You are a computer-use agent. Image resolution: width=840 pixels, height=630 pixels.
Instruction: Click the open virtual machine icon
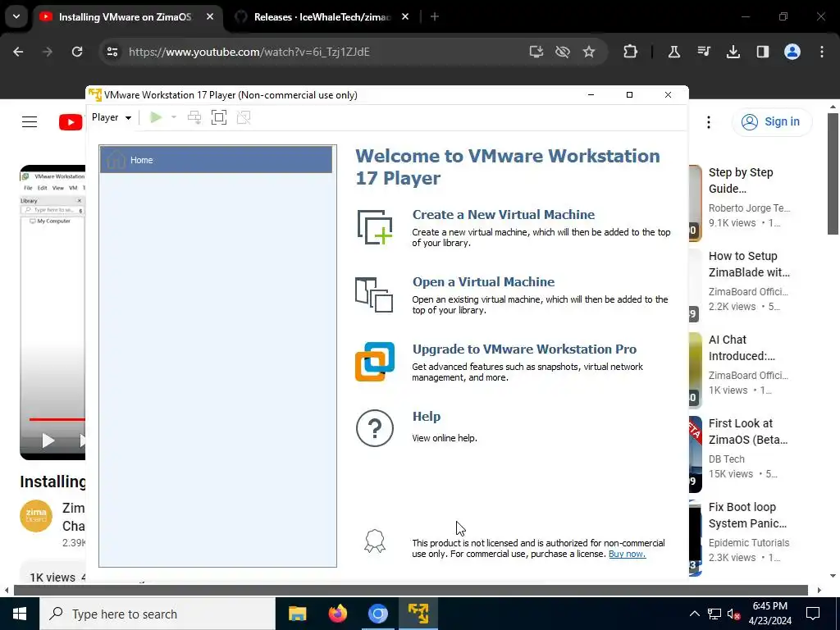(374, 294)
